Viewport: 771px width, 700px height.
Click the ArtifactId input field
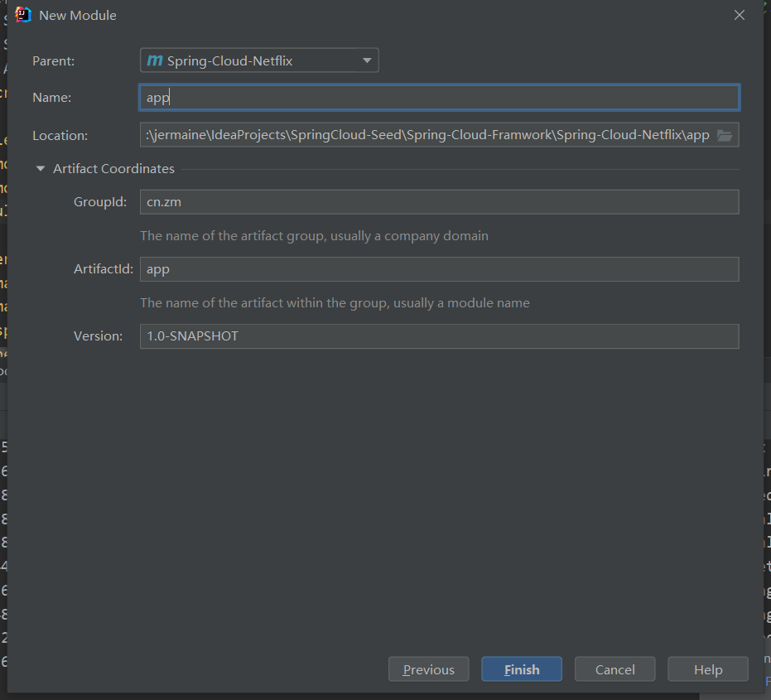pyautogui.click(x=440, y=269)
